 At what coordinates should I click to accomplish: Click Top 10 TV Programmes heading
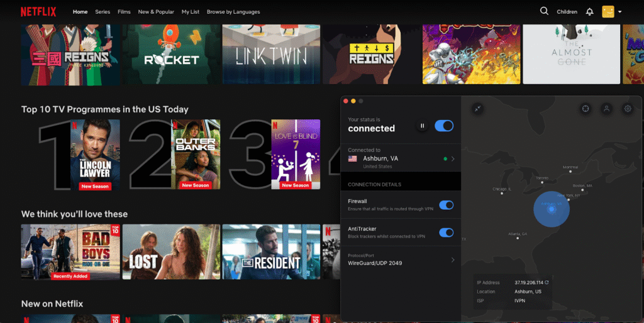105,109
